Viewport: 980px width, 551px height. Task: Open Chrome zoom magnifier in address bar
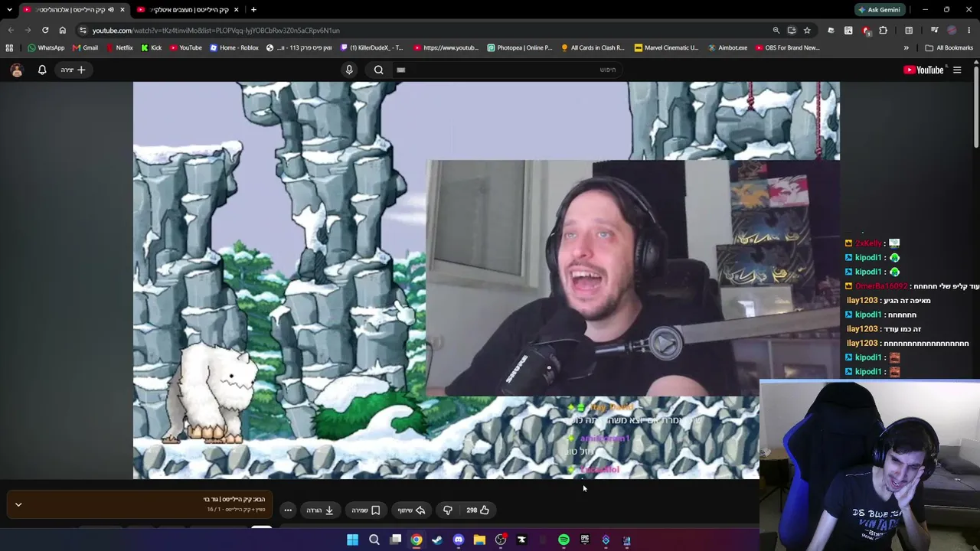pyautogui.click(x=776, y=31)
